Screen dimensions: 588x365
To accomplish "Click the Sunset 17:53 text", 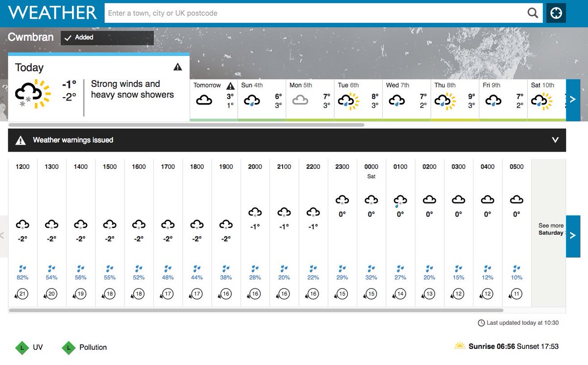I will point(538,346).
